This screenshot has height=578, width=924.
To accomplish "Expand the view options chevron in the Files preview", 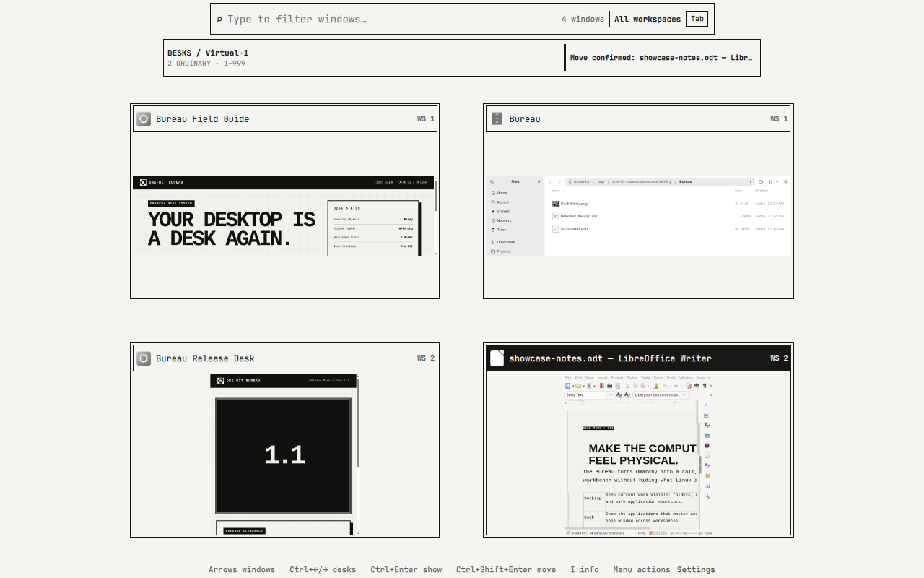I will [777, 181].
